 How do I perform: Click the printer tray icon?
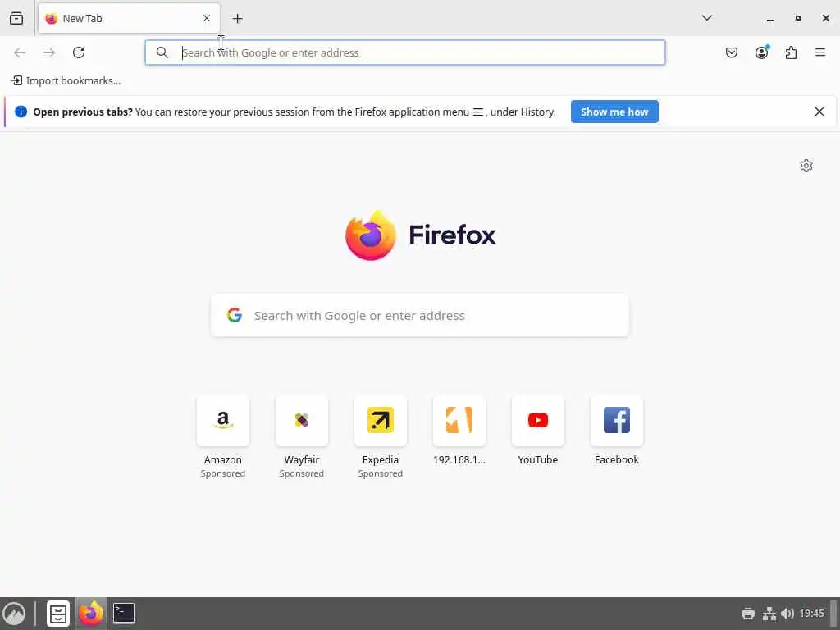coord(748,614)
